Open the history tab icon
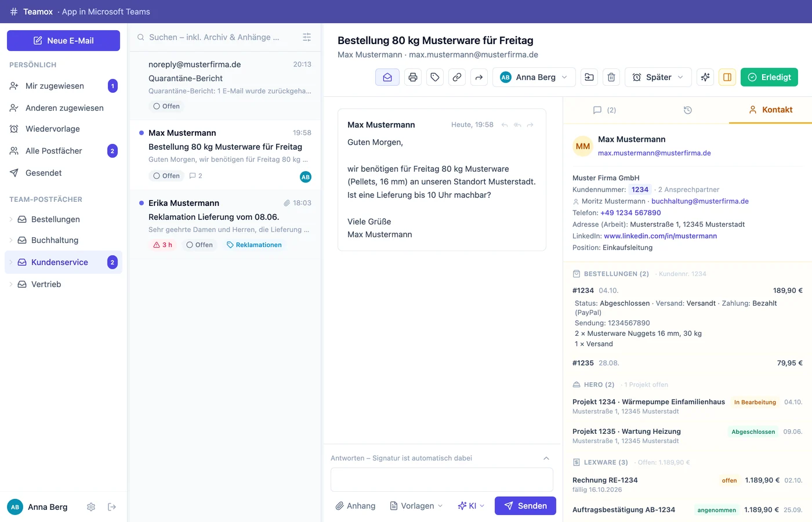The image size is (812, 522). (688, 110)
